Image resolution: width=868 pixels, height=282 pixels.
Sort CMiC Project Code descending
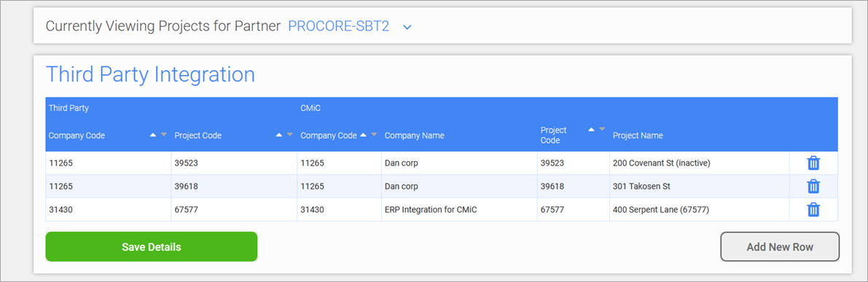pos(602,130)
